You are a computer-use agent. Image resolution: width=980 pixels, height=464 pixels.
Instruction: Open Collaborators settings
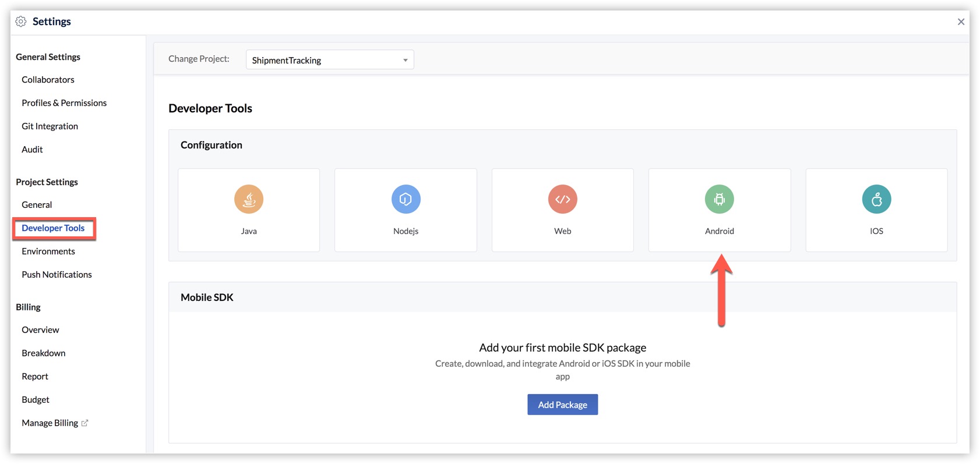point(48,80)
